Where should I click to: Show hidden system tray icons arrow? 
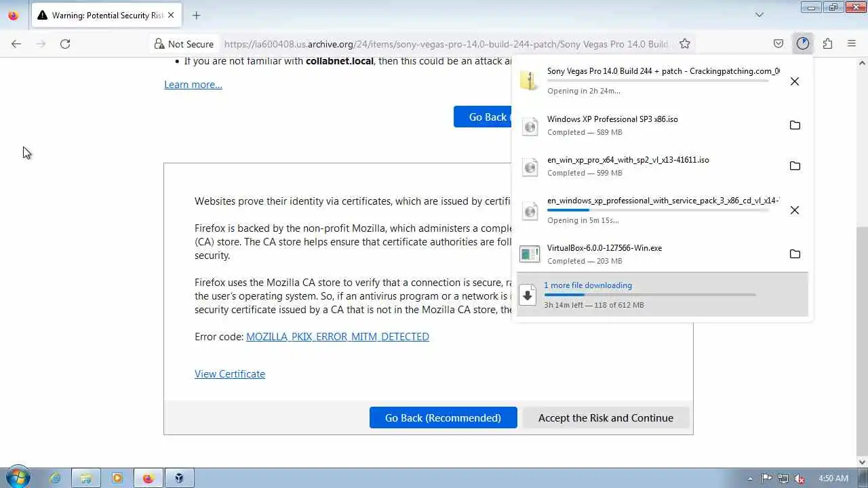pos(750,479)
